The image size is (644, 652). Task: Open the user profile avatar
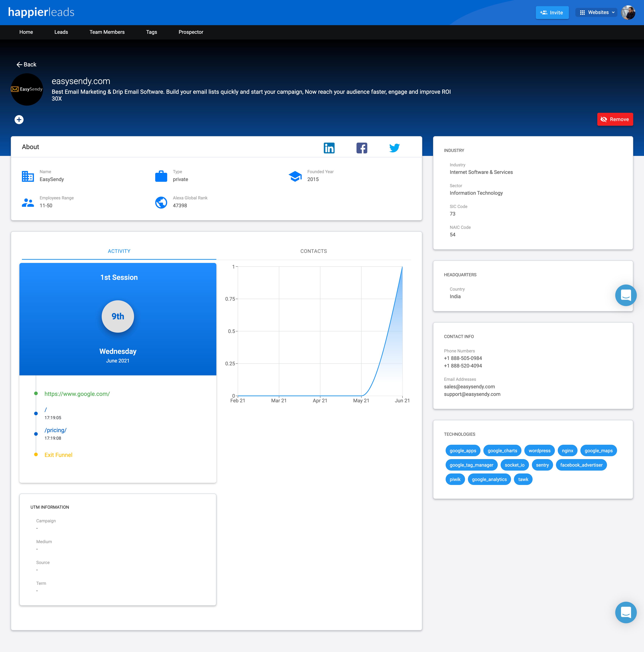[628, 13]
